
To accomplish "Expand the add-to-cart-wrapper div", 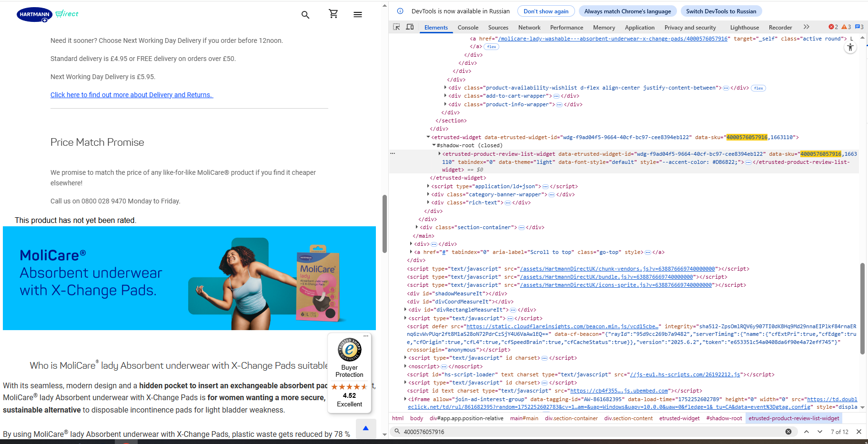I will pyautogui.click(x=445, y=96).
